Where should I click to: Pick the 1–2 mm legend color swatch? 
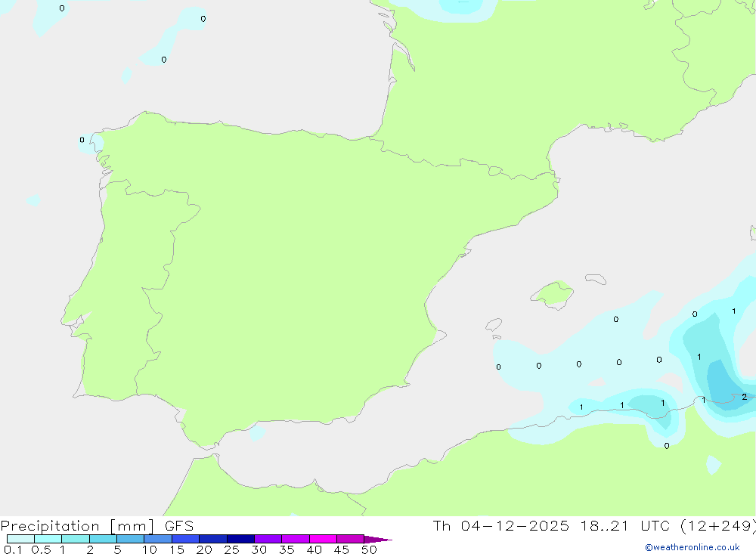tap(76, 539)
